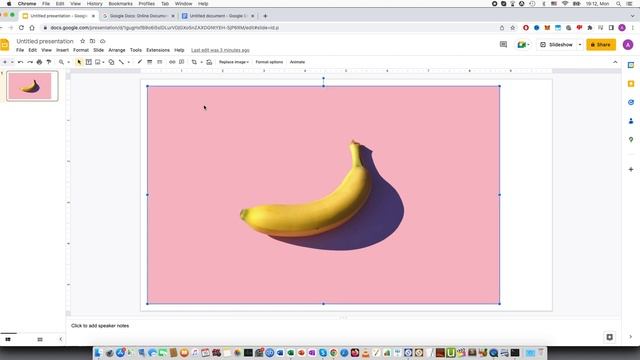Open the Explore button at bottom right
The height and width of the screenshot is (360, 640).
coord(609,337)
